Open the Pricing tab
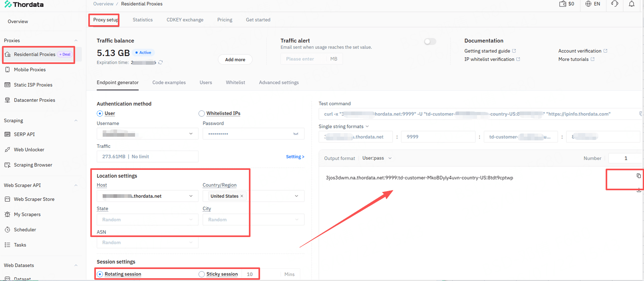 click(x=225, y=20)
